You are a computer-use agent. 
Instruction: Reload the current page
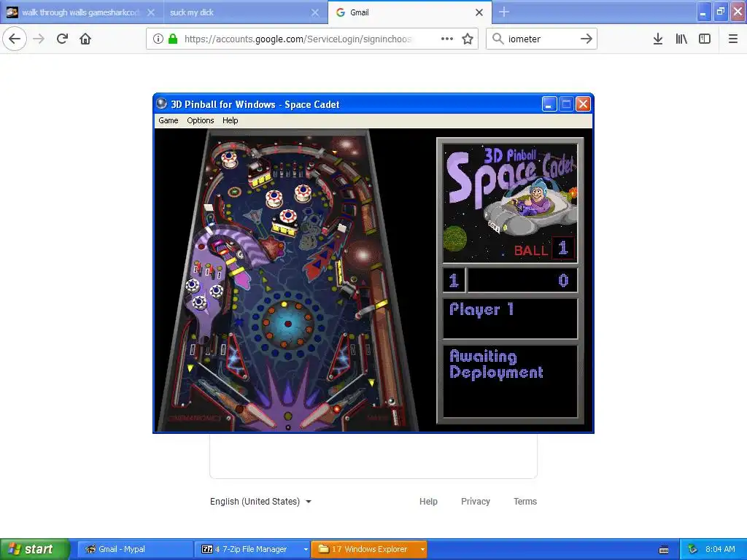(62, 39)
